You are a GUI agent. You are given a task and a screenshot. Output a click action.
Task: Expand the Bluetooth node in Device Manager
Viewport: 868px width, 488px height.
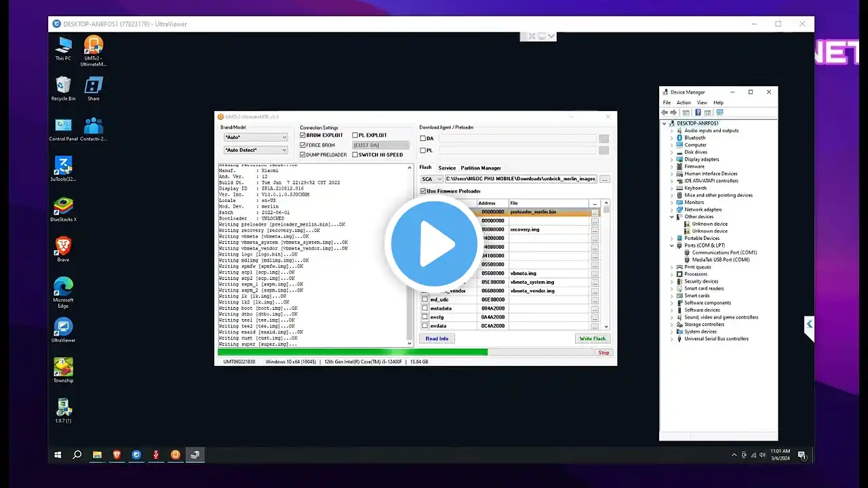pos(672,138)
